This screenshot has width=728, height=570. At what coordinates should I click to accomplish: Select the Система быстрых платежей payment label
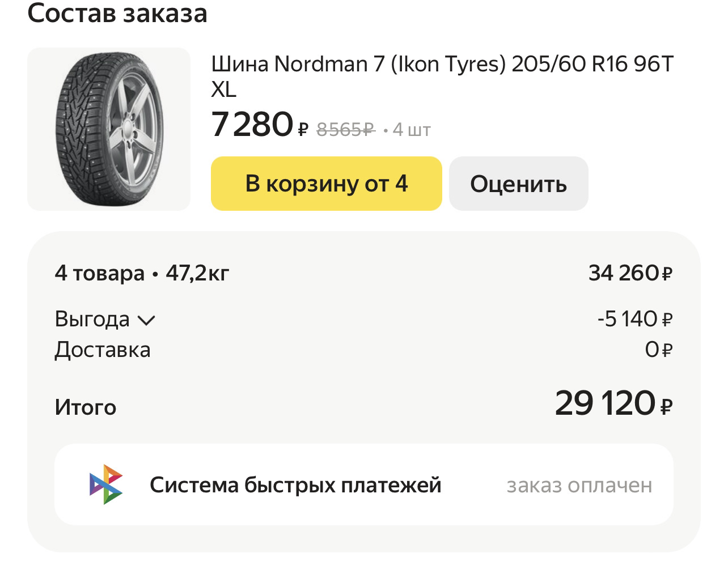click(x=295, y=486)
